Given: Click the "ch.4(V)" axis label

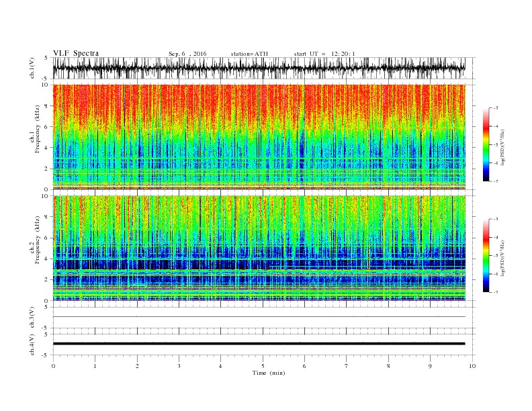Looking at the screenshot, I should [32, 345].
